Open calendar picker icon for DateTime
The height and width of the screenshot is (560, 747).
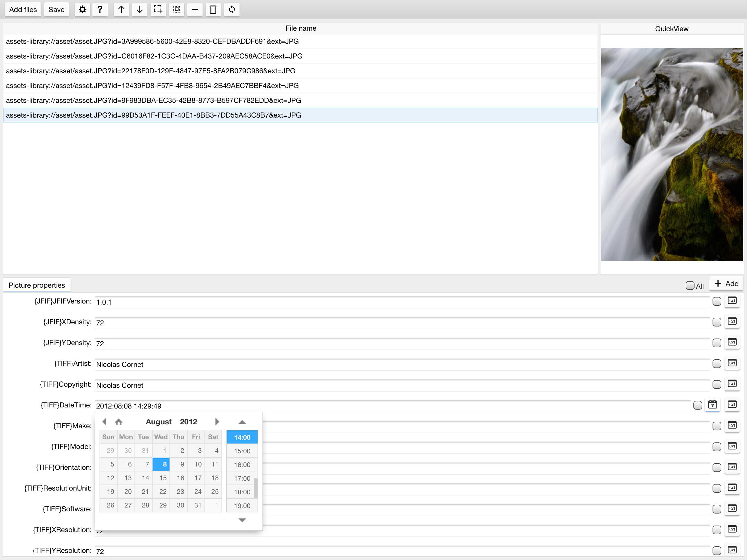(712, 405)
